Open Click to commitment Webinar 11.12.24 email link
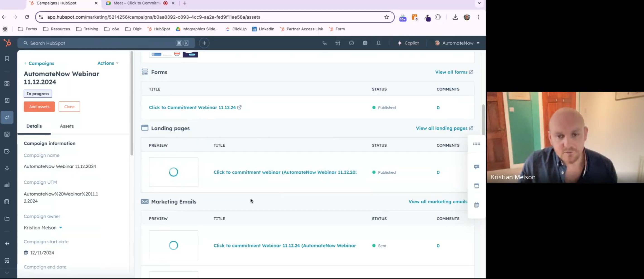644x279 pixels. coord(285,246)
